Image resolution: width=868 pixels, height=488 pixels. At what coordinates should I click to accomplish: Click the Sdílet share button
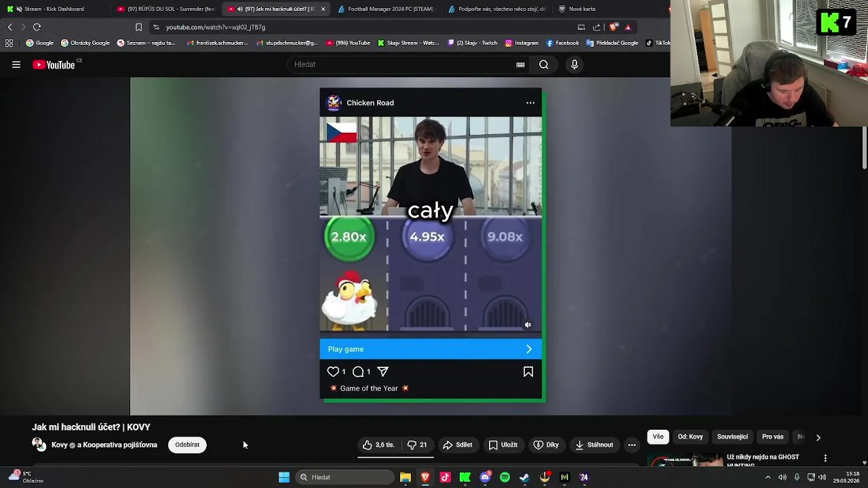click(457, 445)
